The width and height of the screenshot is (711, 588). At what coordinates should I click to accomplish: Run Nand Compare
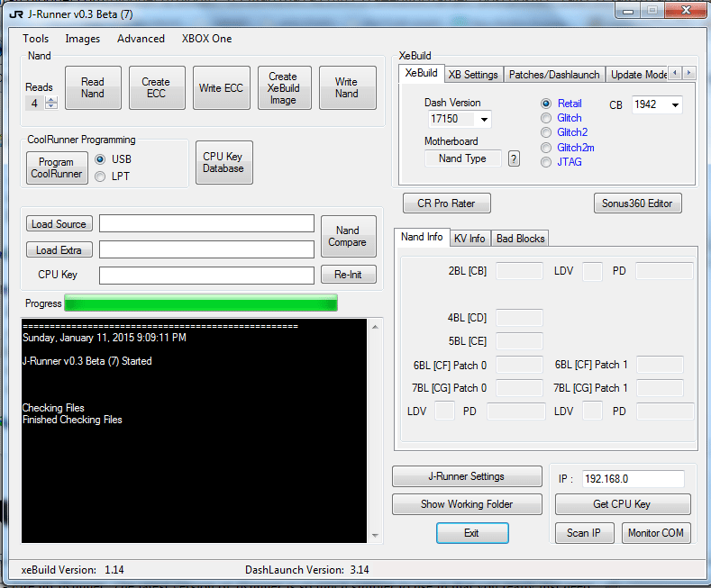point(348,237)
